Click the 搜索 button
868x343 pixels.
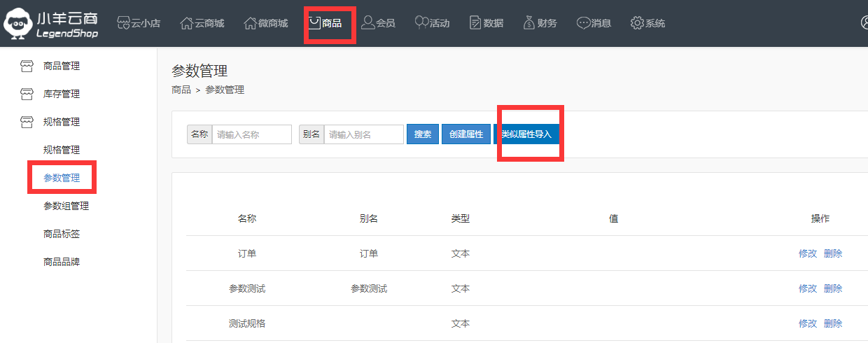[423, 134]
